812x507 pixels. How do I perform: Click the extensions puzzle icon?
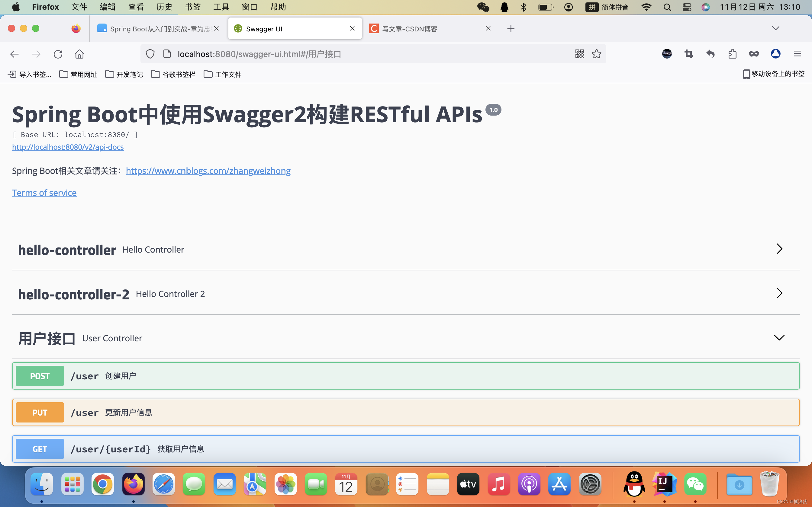tap(732, 54)
